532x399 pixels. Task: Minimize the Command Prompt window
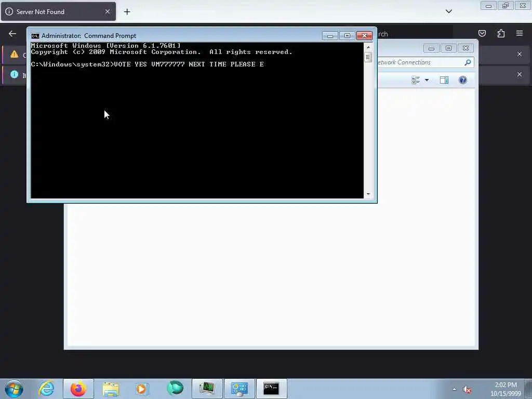(x=330, y=36)
